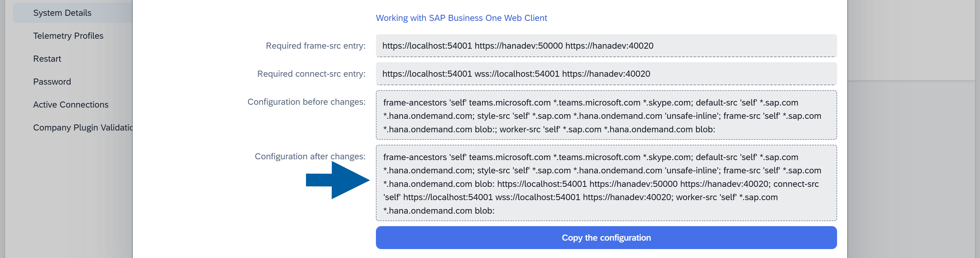Click the Required frame-src entry label
Image resolution: width=980 pixels, height=258 pixels.
click(x=316, y=46)
